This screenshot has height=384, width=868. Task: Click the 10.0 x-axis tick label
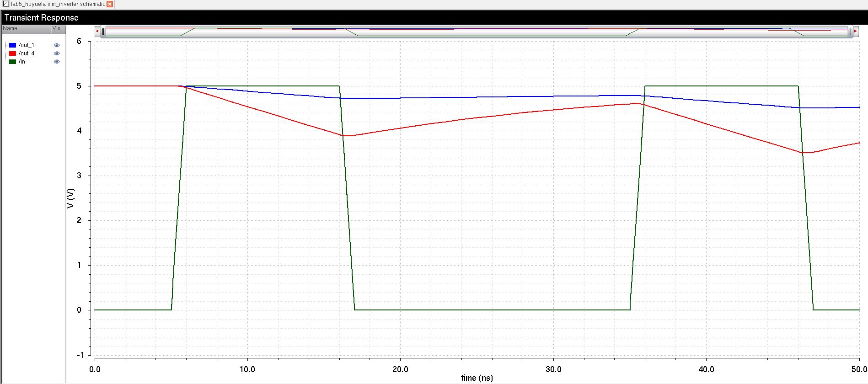pos(247,369)
